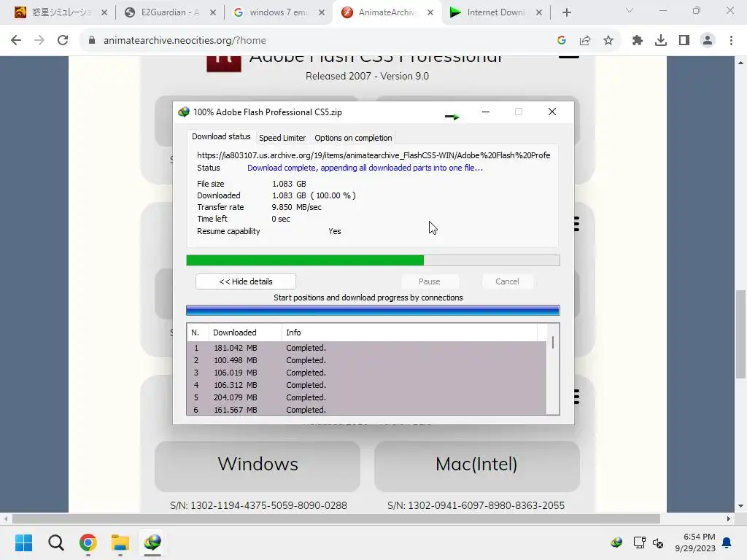Screen dimensions: 747x560
Task: Open Chrome downloads tray icon
Action: coord(661,41)
